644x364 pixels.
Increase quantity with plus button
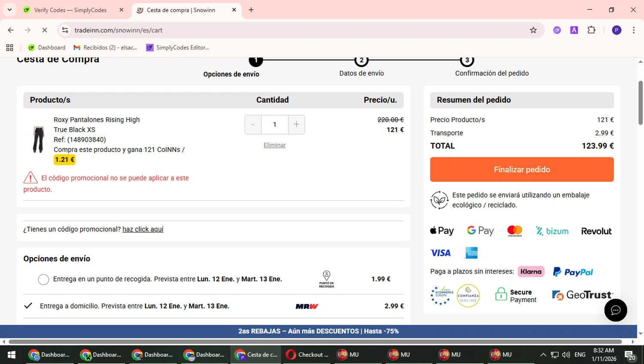tap(297, 125)
